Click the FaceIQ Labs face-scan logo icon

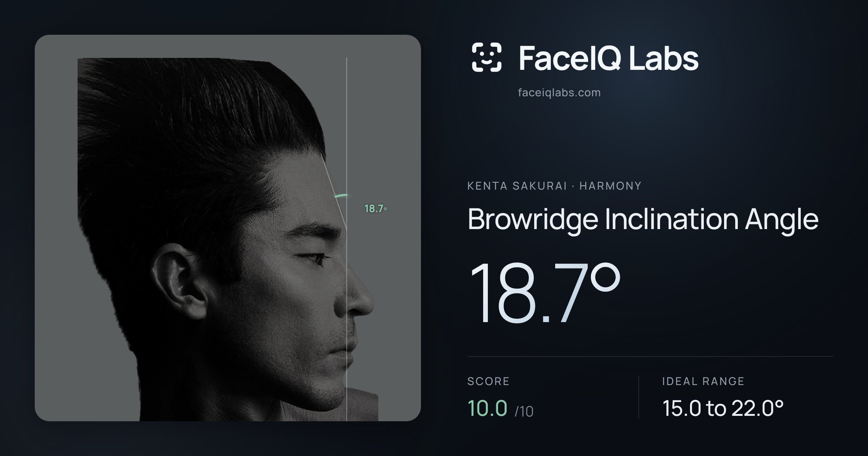tap(487, 57)
